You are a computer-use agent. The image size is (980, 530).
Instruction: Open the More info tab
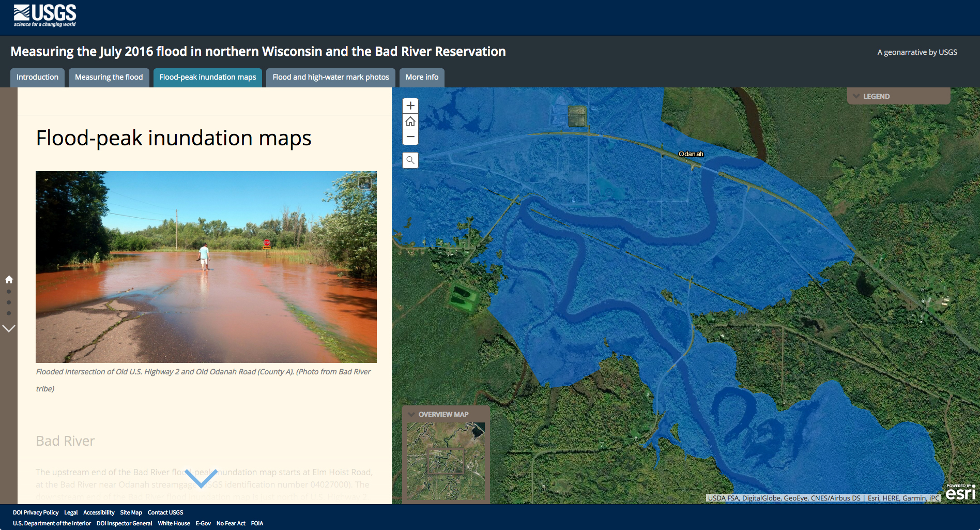coord(422,77)
